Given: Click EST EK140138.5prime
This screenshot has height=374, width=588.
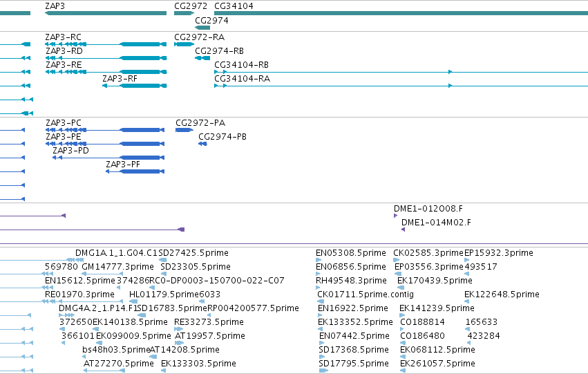Looking at the screenshot, I should tap(130, 322).
